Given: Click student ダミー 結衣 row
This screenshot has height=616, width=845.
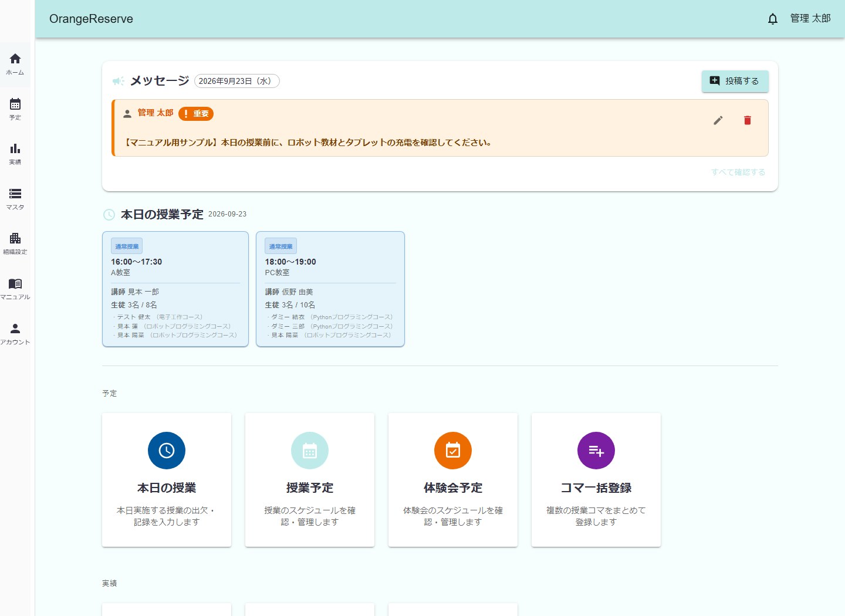Looking at the screenshot, I should (x=330, y=317).
